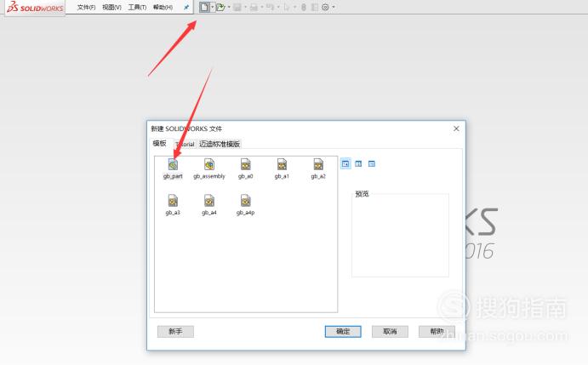The width and height of the screenshot is (588, 365).
Task: Select the gb_assembly template icon
Action: pos(209,164)
